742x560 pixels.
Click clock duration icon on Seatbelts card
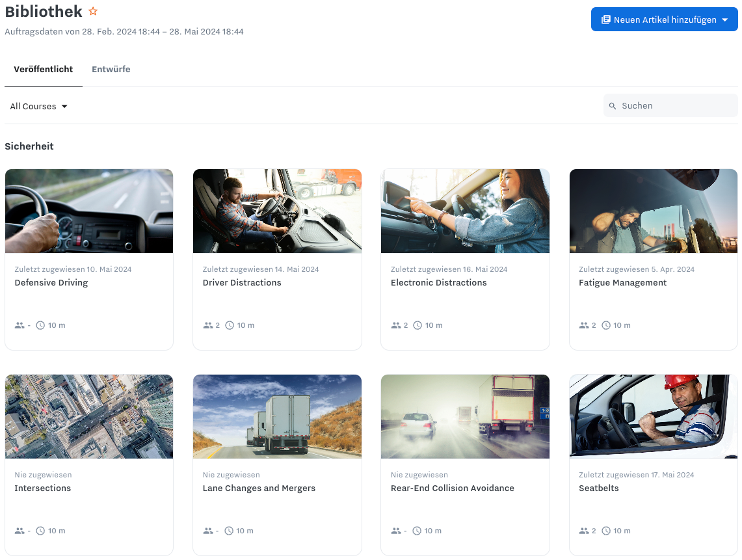tap(605, 531)
